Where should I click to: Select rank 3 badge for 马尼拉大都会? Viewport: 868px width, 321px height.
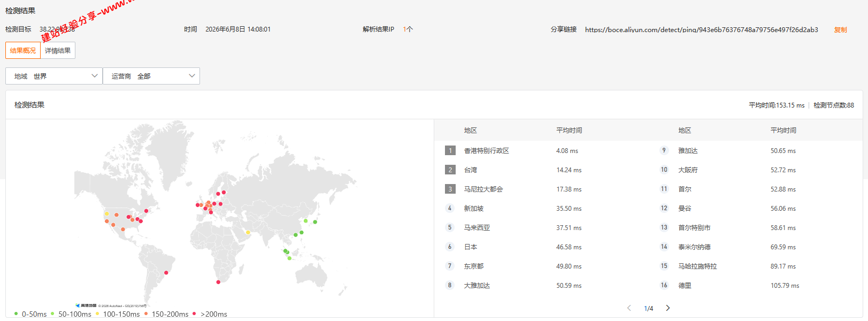(x=450, y=189)
